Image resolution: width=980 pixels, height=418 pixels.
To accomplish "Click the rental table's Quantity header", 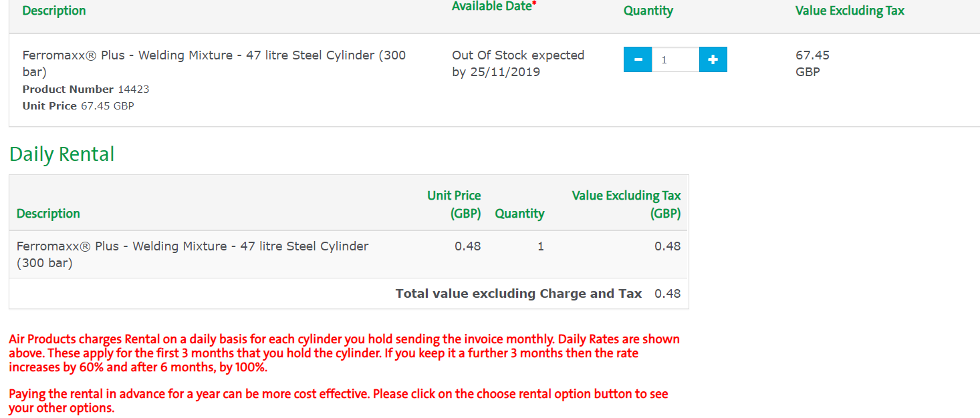I will pyautogui.click(x=519, y=214).
